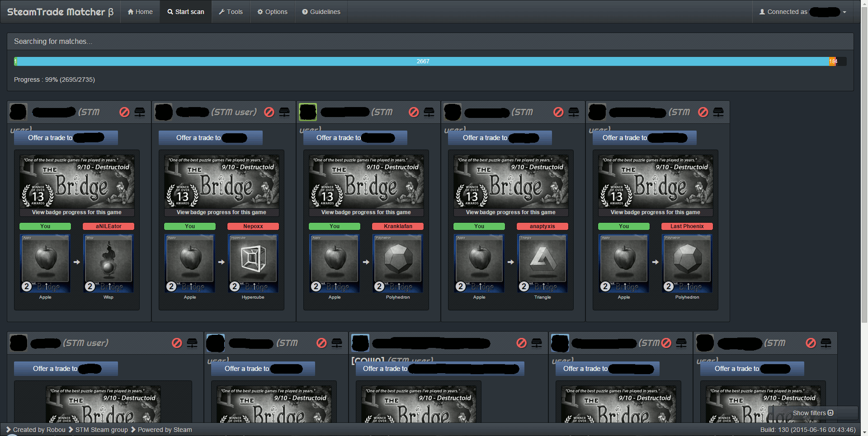Screen dimensions: 868x436
Task: Click the aNILEator red name label
Action: click(x=108, y=226)
